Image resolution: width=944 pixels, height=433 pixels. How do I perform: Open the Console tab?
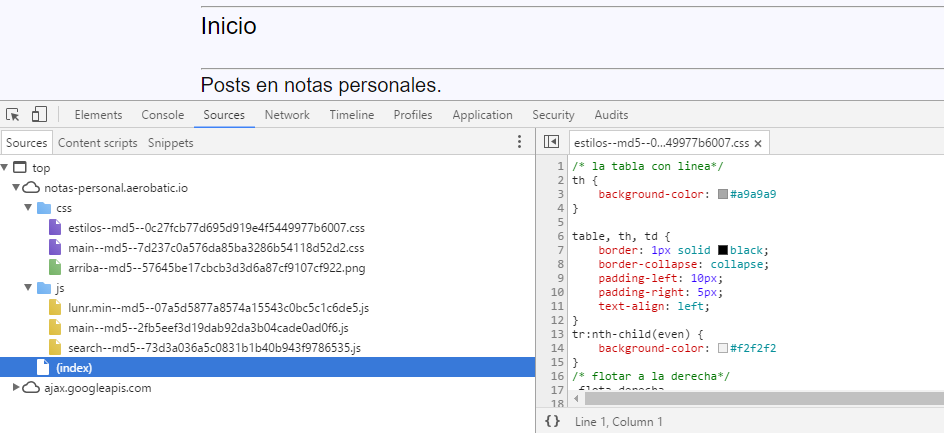click(x=163, y=115)
